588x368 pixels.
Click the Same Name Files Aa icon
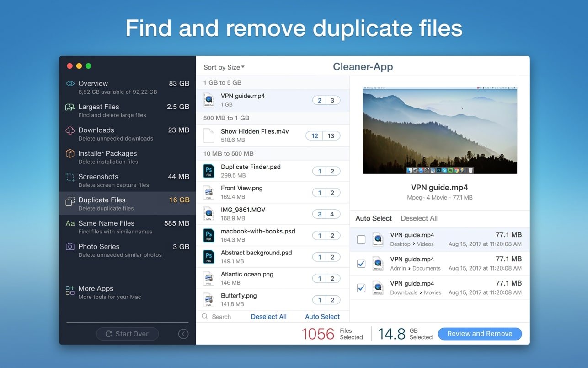[x=70, y=223]
